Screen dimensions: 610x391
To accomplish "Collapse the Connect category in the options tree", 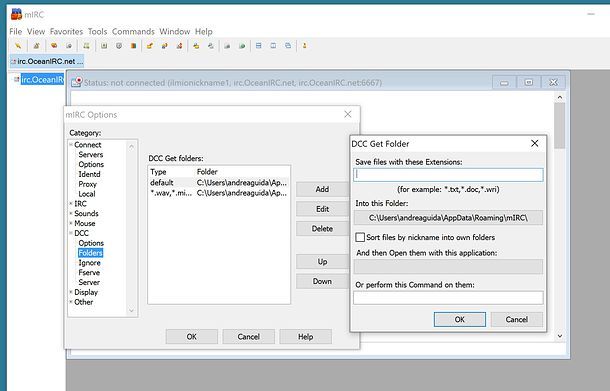I will [71, 145].
